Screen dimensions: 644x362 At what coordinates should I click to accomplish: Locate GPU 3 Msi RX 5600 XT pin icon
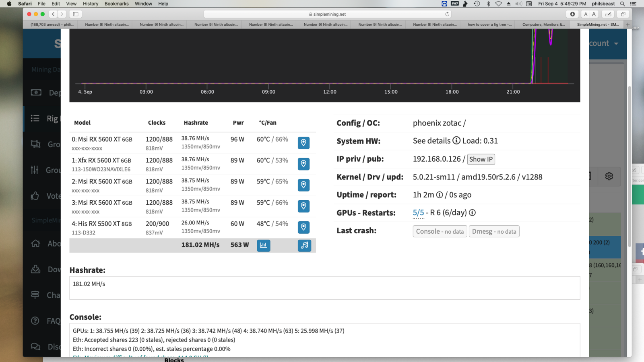pos(303,206)
